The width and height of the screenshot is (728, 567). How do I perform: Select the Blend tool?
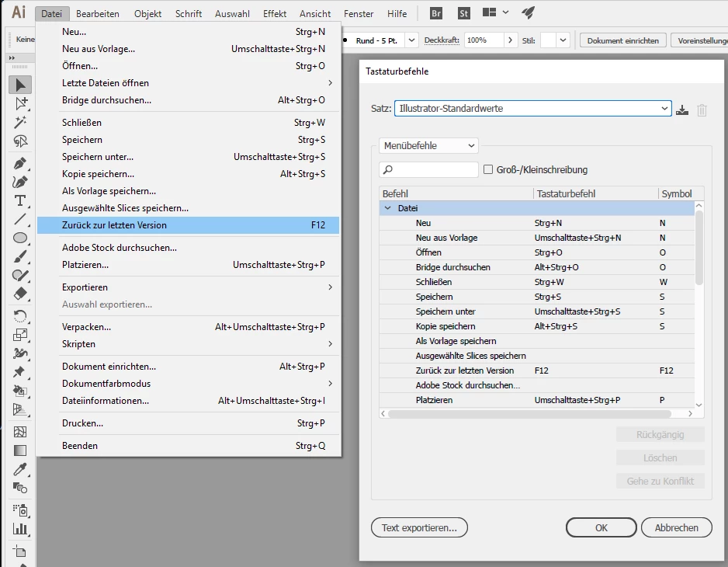pyautogui.click(x=20, y=488)
